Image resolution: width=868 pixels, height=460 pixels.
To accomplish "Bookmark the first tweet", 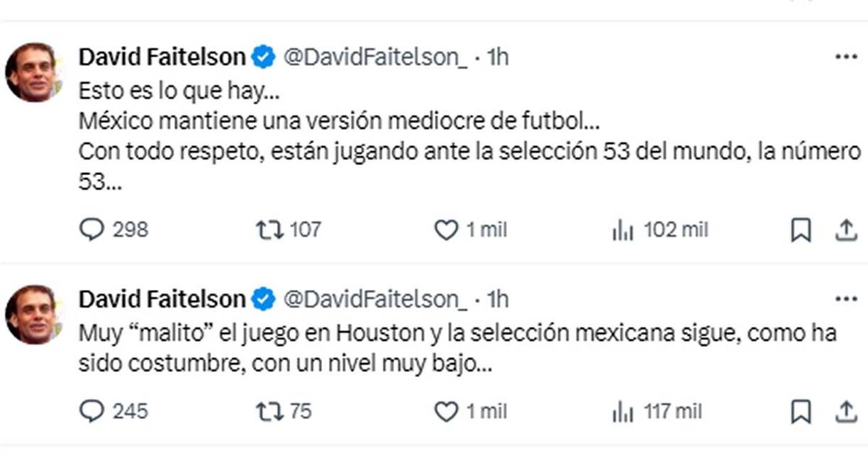I will (x=801, y=229).
